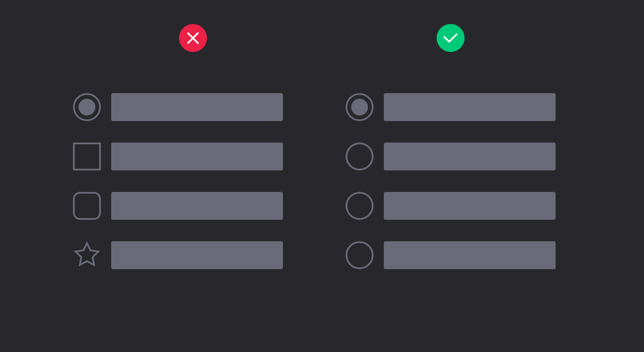This screenshot has width=644, height=352.
Task: Select the second radio button in right list
Action: [359, 156]
